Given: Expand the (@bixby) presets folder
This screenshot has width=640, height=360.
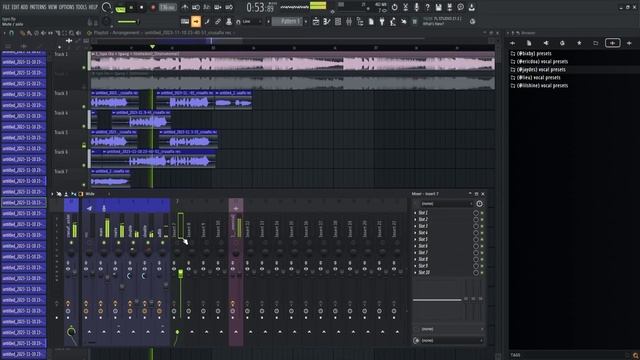Looking at the screenshot, I should (x=531, y=53).
